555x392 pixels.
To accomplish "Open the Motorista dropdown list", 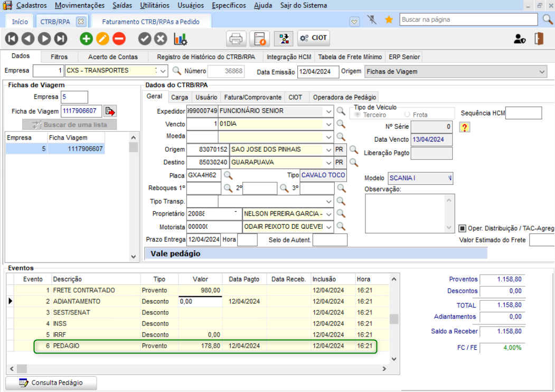I will (328, 227).
